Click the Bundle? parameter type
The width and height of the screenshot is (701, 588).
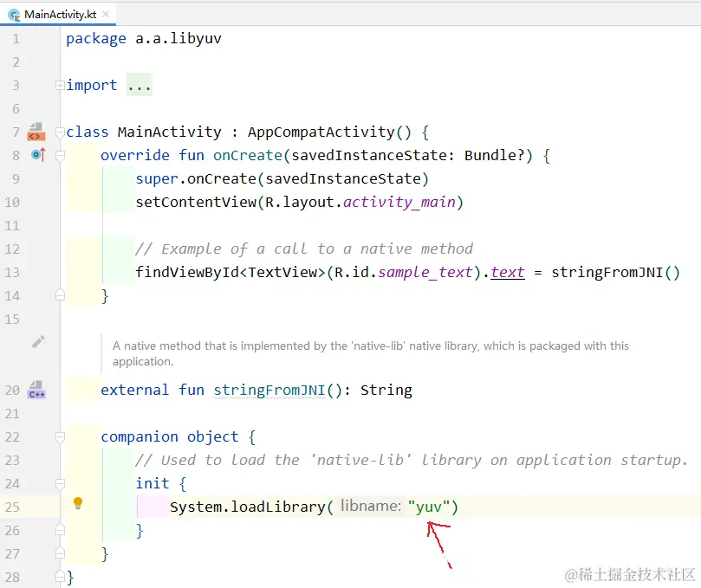coord(494,155)
